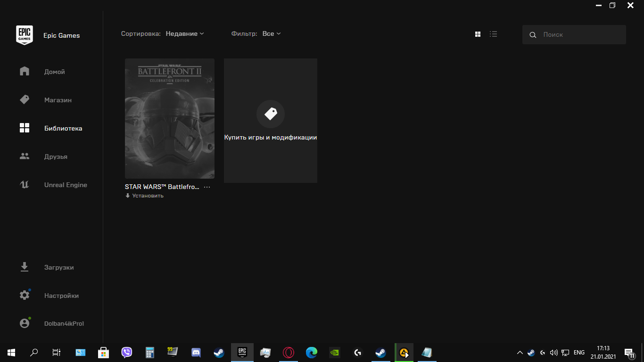Image resolution: width=644 pixels, height=362 pixels.
Task: Open Opera browser from the taskbar
Action: coord(289,352)
